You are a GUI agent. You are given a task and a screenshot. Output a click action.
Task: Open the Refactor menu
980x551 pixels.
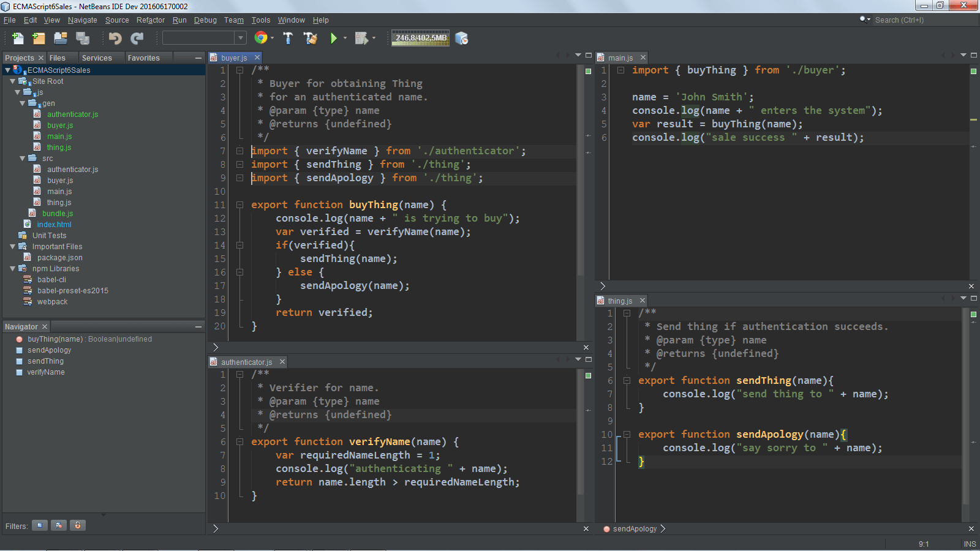[x=150, y=20]
